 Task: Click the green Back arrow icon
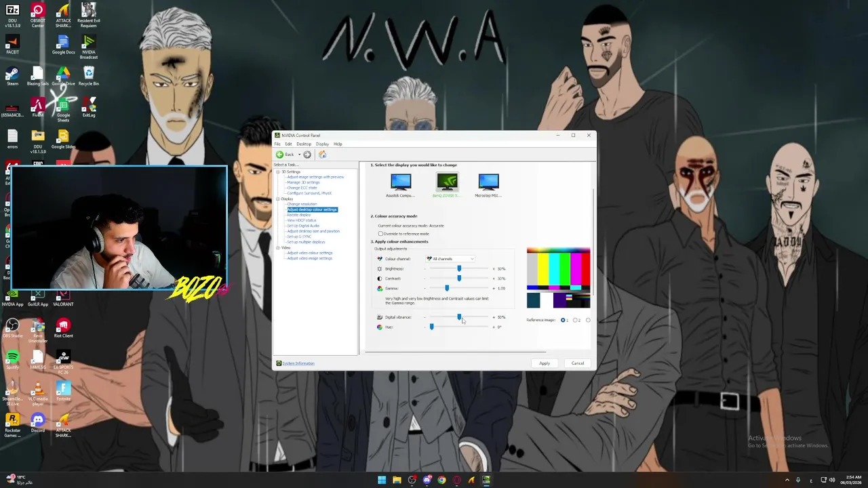tap(279, 155)
